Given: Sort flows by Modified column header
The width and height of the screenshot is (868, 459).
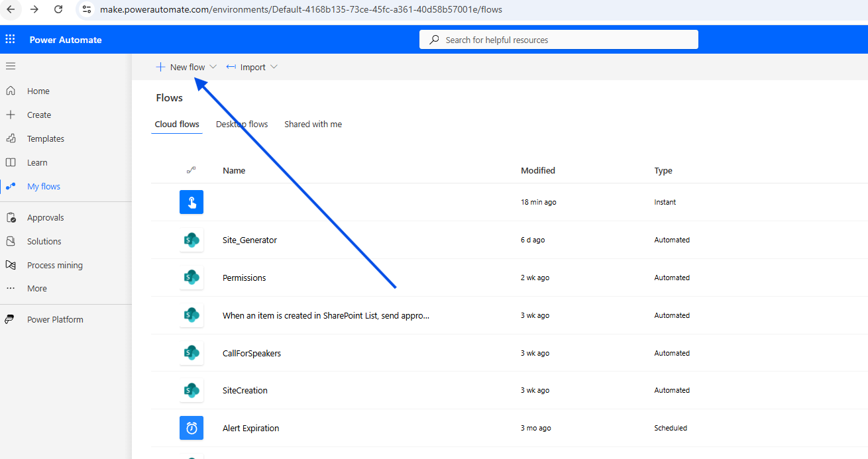Looking at the screenshot, I should [x=537, y=170].
